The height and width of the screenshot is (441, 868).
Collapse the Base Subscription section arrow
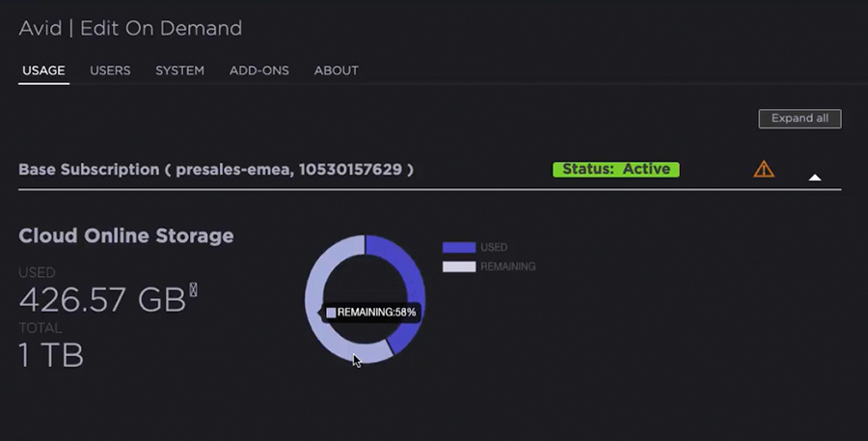(815, 178)
